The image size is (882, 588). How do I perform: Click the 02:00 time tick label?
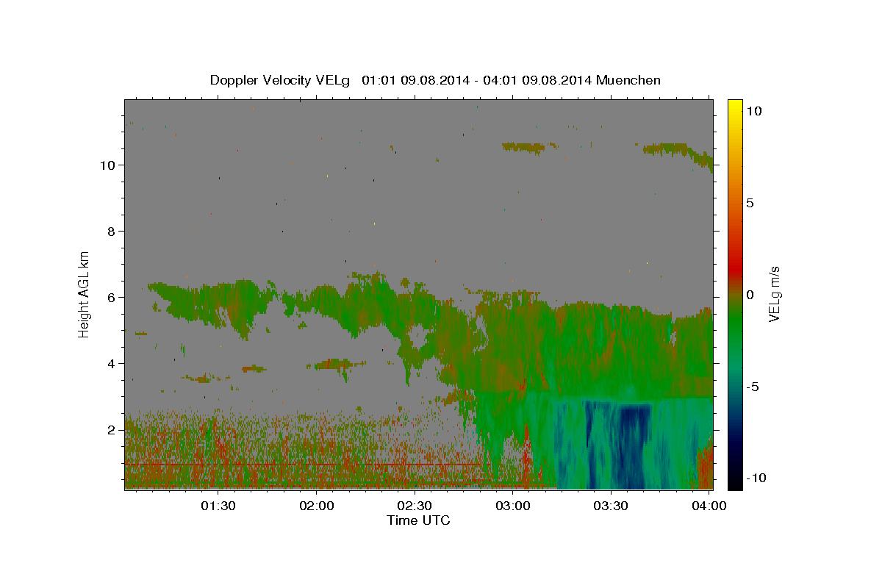318,506
